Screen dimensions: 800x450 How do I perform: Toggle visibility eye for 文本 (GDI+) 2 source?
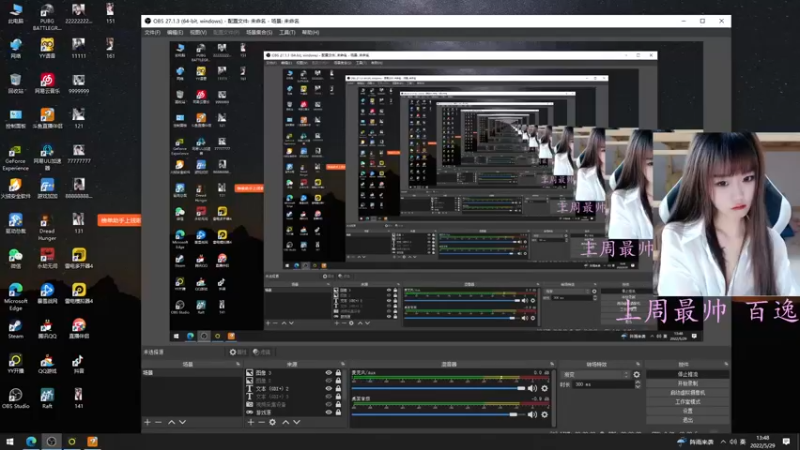click(x=329, y=388)
